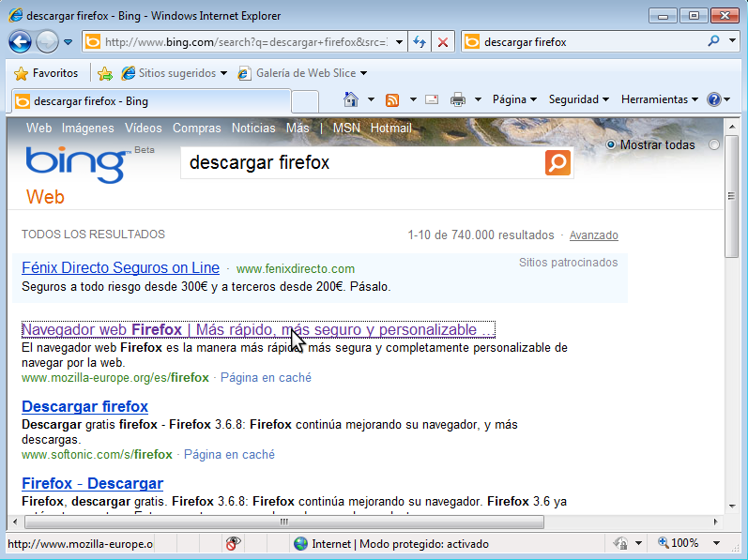Open the Favoritos star button
This screenshot has height=560, width=748.
(46, 73)
